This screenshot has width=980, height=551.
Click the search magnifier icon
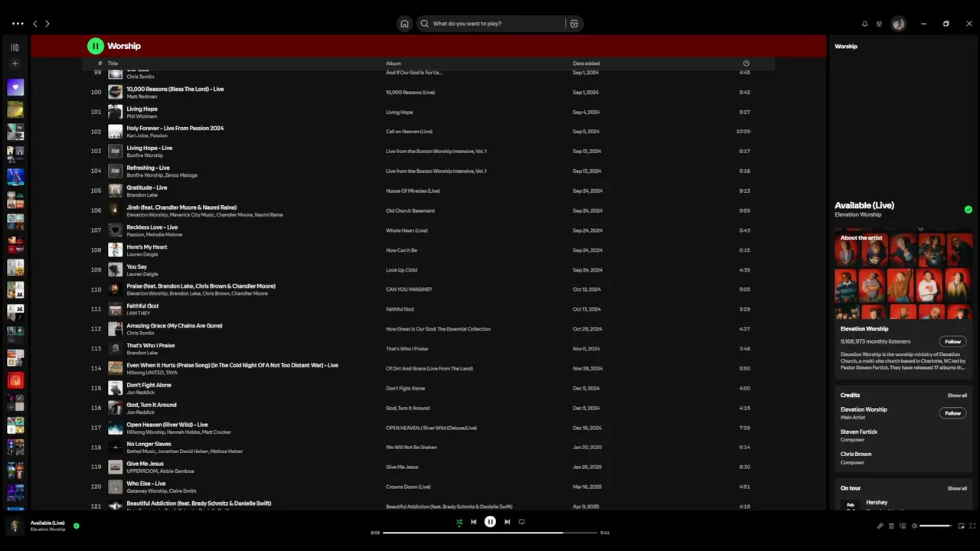424,24
